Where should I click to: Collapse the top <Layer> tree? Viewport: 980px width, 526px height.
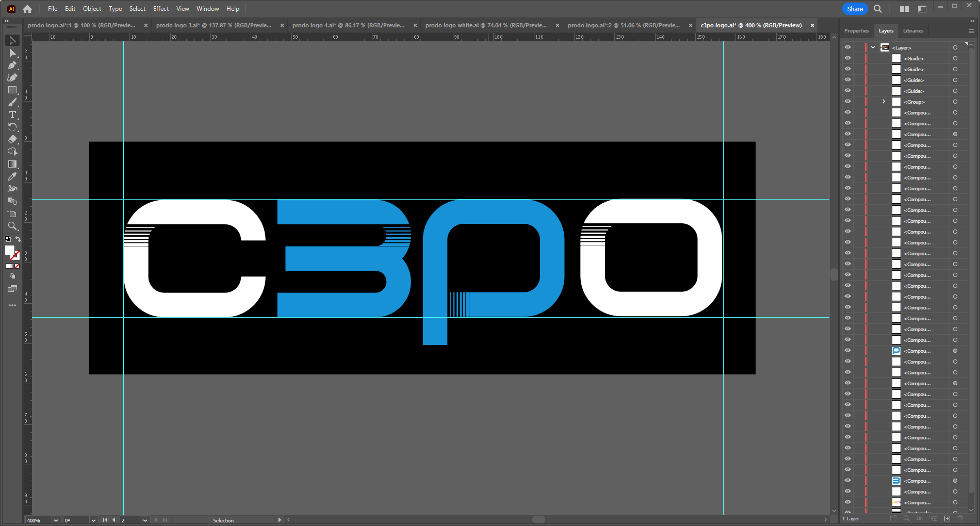[x=873, y=47]
